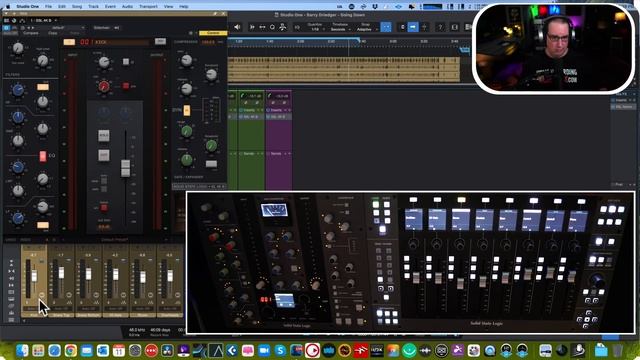640x360 pixels.
Task: Expand the purple channel Sends section
Action: tap(278, 154)
